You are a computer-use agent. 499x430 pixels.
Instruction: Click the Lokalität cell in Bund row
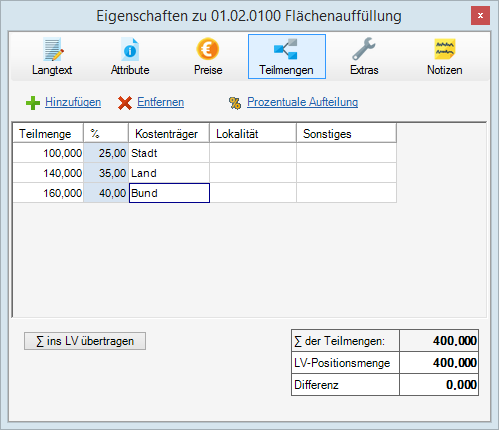click(253, 193)
